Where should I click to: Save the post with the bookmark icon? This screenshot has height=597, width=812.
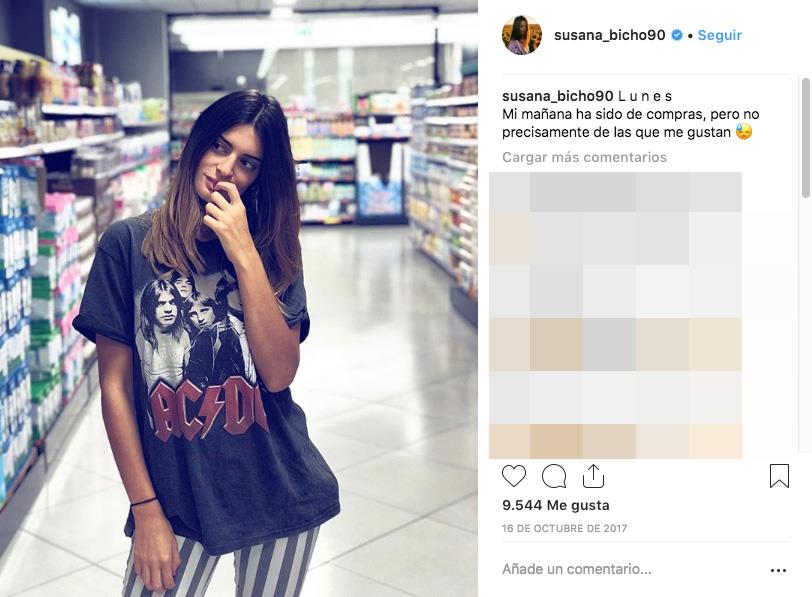click(x=779, y=476)
